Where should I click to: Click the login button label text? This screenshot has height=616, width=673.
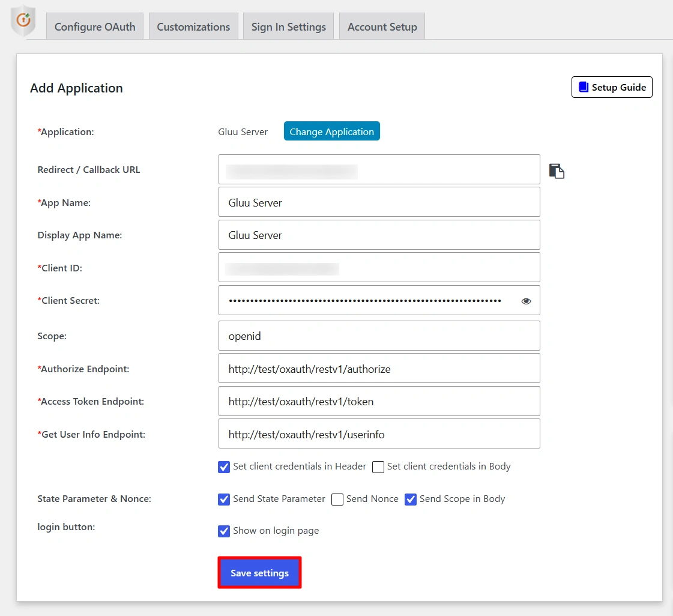point(66,527)
